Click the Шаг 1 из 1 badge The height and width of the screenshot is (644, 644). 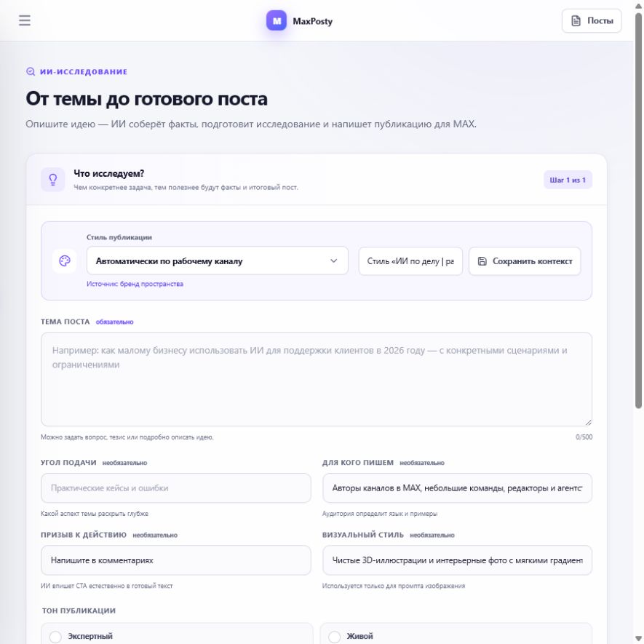point(568,180)
